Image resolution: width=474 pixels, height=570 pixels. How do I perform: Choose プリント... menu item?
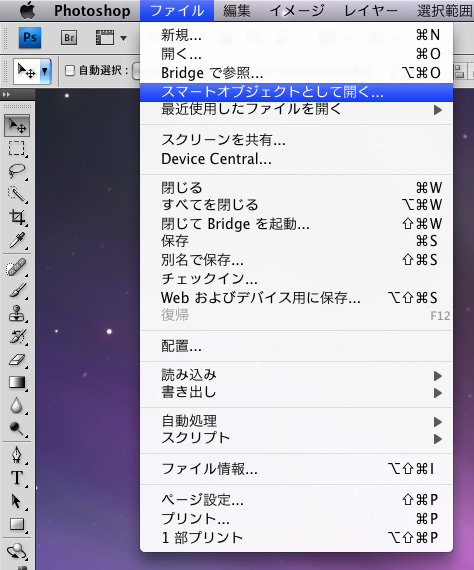[297, 519]
